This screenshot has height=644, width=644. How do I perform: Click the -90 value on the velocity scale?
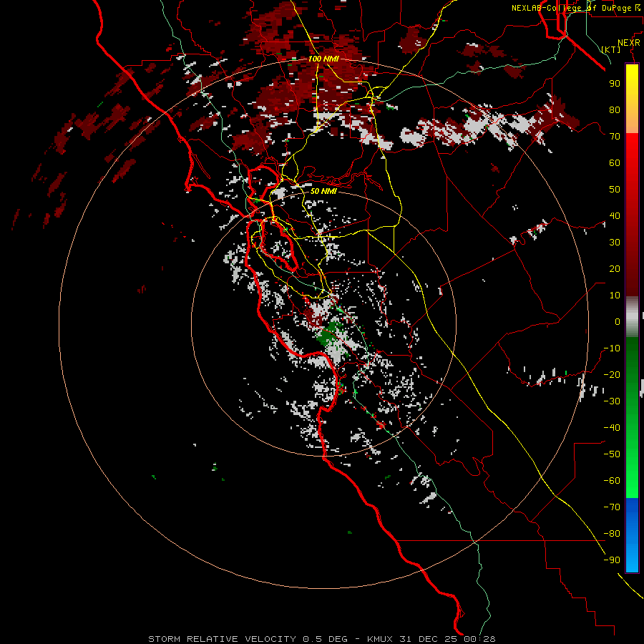pos(612,560)
